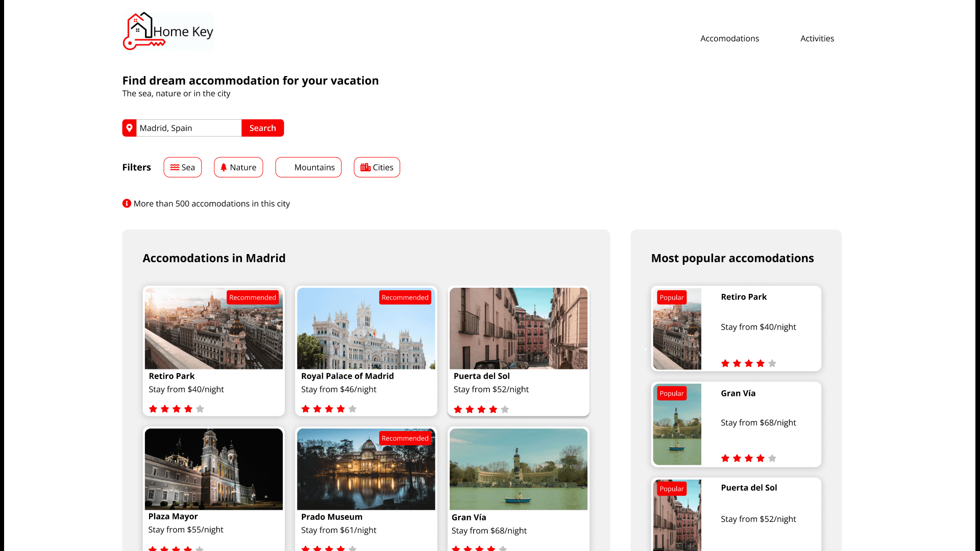Focus the Madrid, Spain location field
This screenshot has width=980, height=551.
[x=189, y=128]
